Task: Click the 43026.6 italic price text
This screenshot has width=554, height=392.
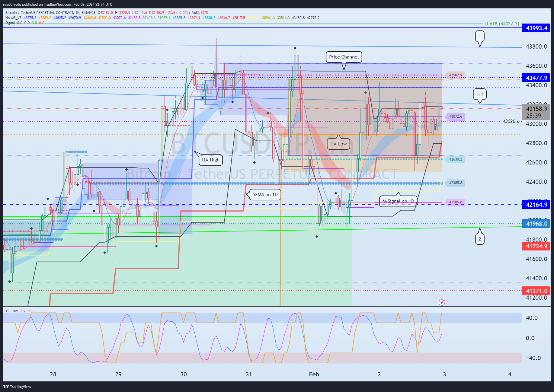Action: pyautogui.click(x=511, y=121)
